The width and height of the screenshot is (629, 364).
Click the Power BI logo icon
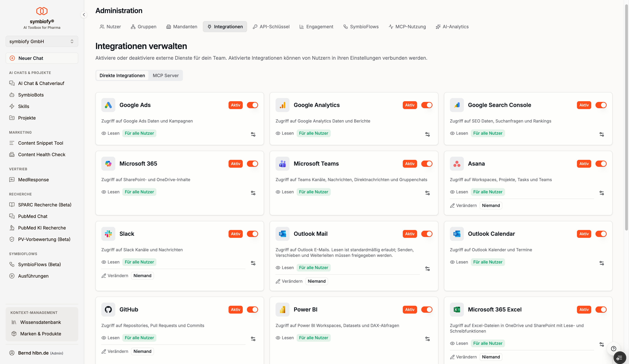282,309
